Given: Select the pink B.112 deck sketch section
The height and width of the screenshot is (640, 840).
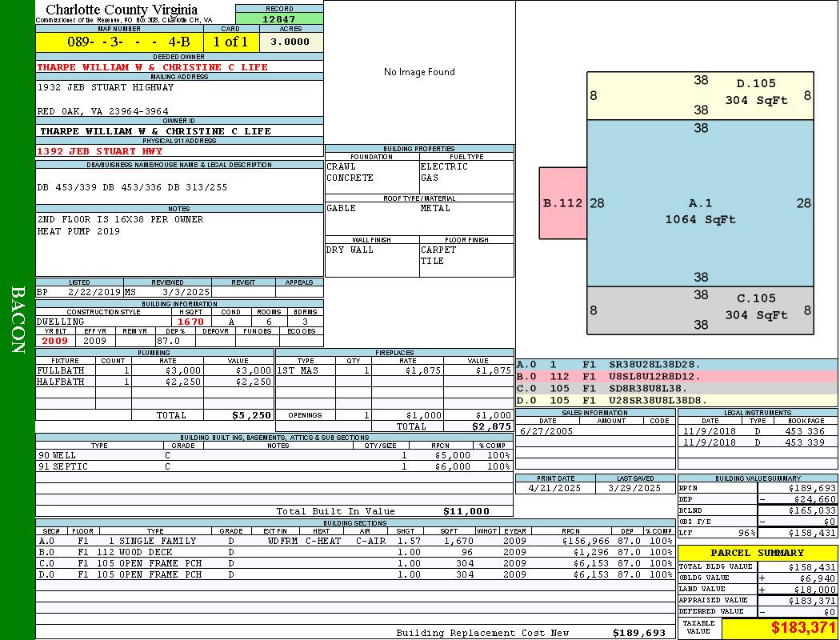Looking at the screenshot, I should coord(563,203).
